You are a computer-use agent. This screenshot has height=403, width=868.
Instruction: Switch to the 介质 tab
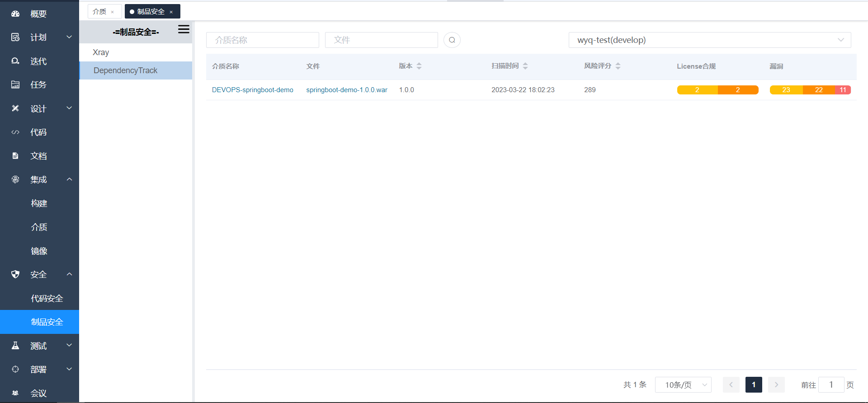point(99,12)
